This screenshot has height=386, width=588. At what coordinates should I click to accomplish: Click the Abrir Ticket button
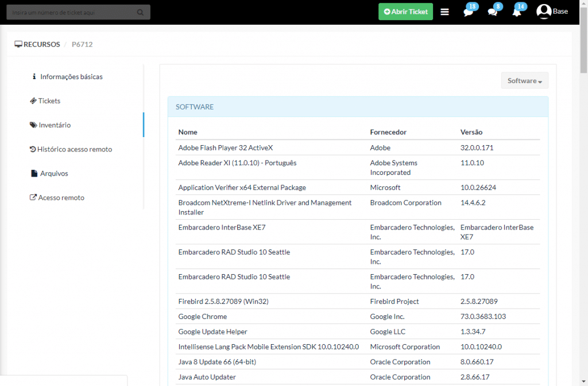click(405, 11)
